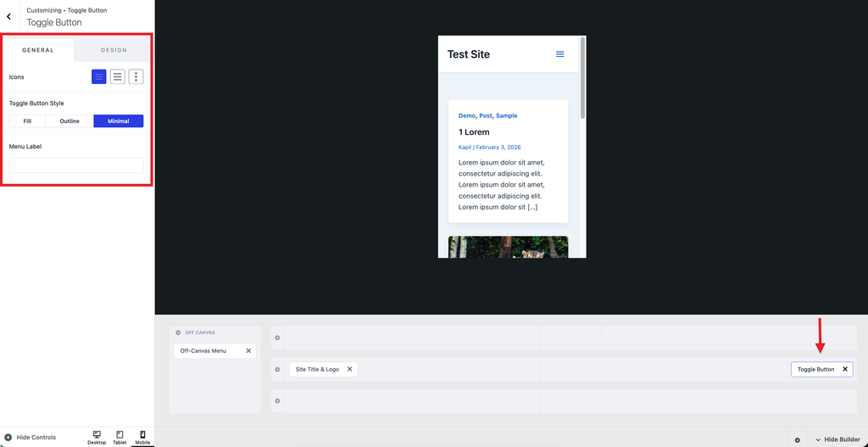Click the February 3, 2026 post date

[498, 148]
